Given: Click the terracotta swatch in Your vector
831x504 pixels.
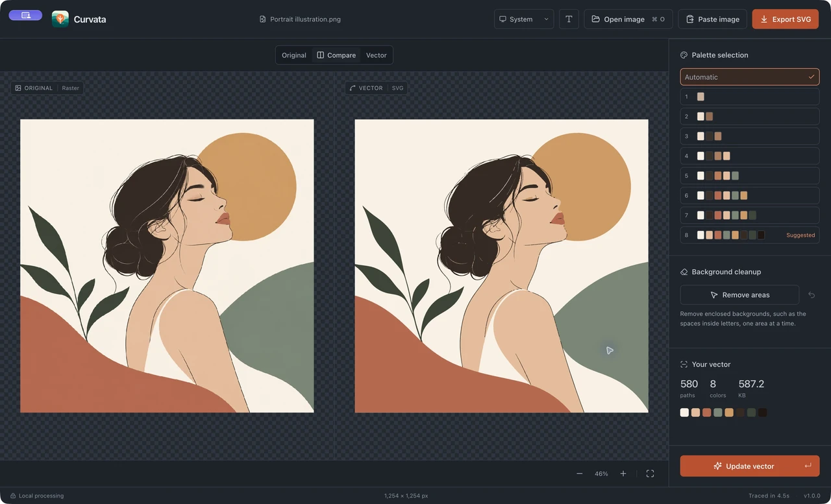Looking at the screenshot, I should click(x=706, y=413).
